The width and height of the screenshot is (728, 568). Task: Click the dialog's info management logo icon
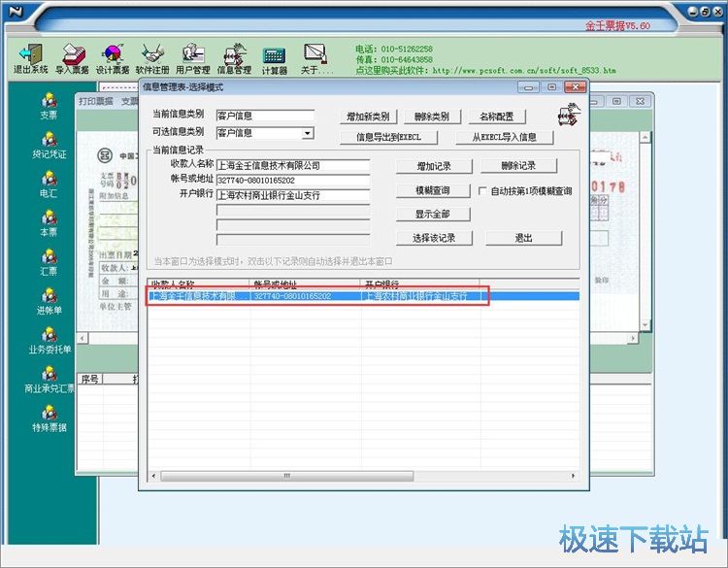[x=569, y=115]
